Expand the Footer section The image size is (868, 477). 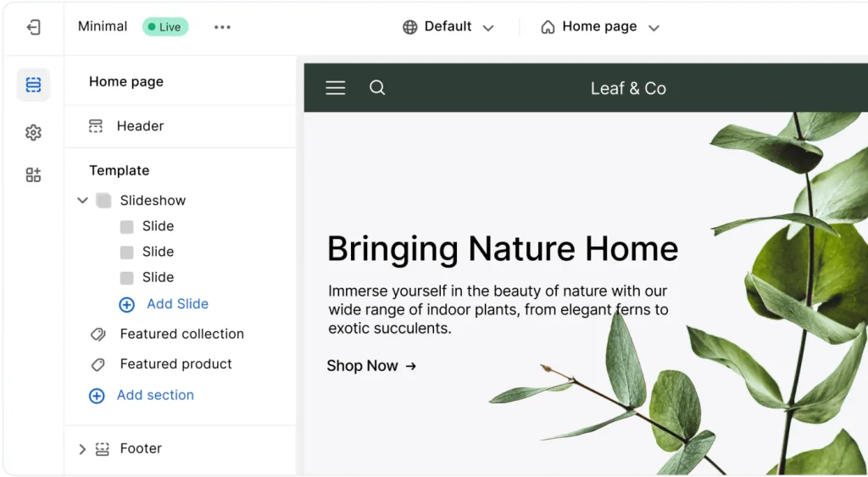tap(82, 449)
